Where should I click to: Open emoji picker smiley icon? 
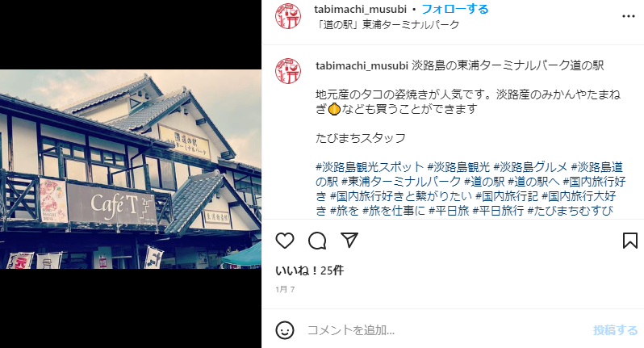[x=285, y=330]
